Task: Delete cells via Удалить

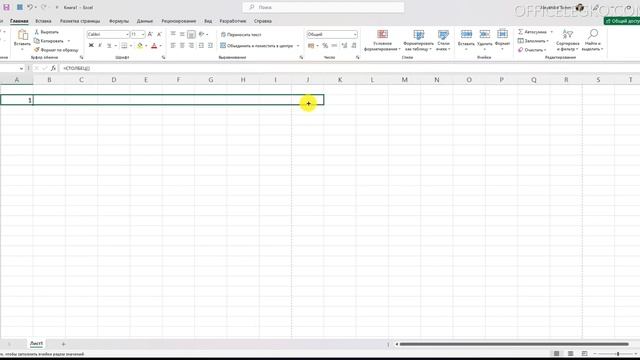Action: [484, 40]
